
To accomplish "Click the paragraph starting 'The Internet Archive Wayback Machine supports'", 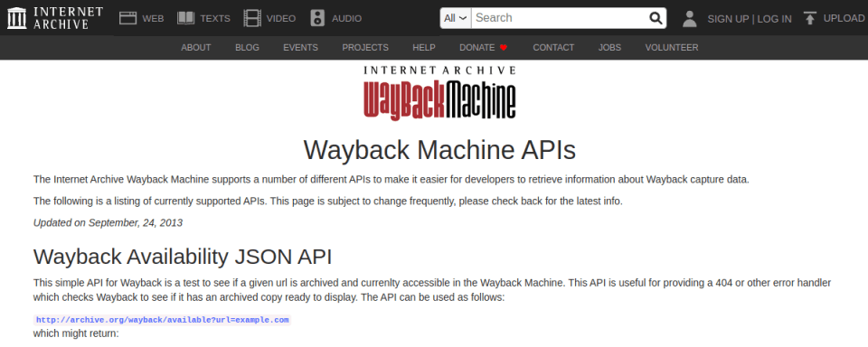I will (x=391, y=179).
